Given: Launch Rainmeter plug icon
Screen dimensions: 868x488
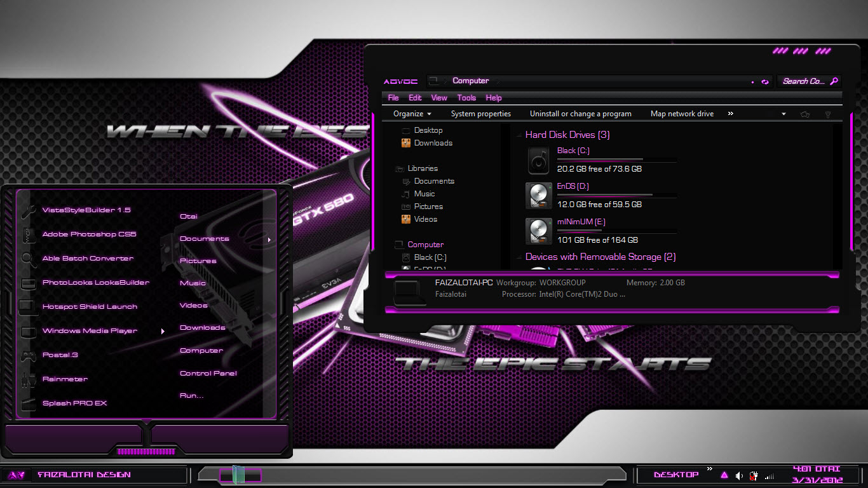Looking at the screenshot, I should (28, 379).
